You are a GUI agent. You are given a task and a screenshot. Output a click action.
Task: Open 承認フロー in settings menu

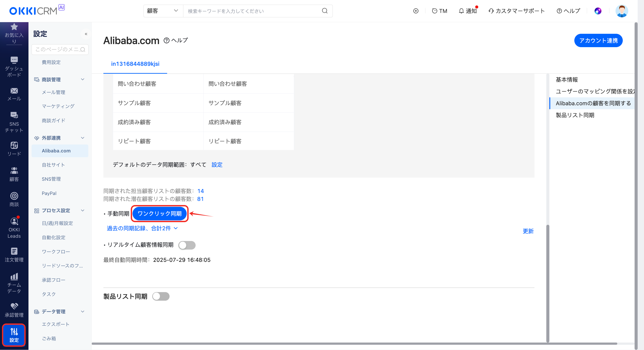[53, 280]
